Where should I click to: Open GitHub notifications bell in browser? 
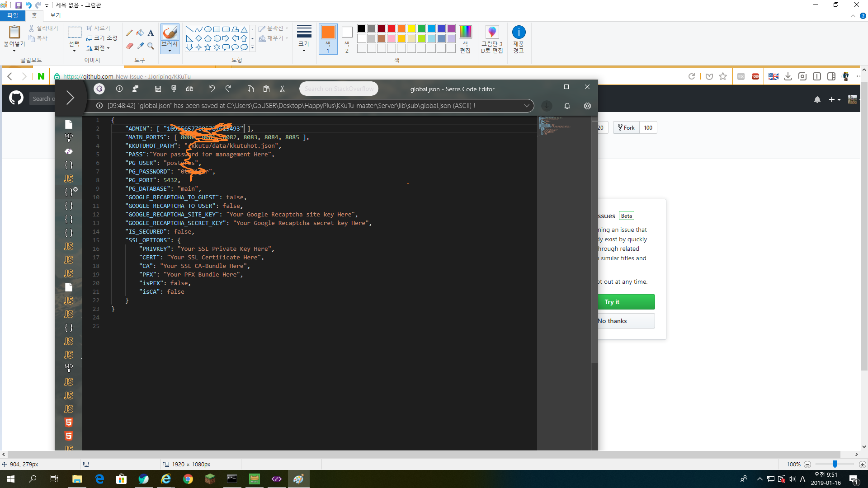(x=817, y=99)
